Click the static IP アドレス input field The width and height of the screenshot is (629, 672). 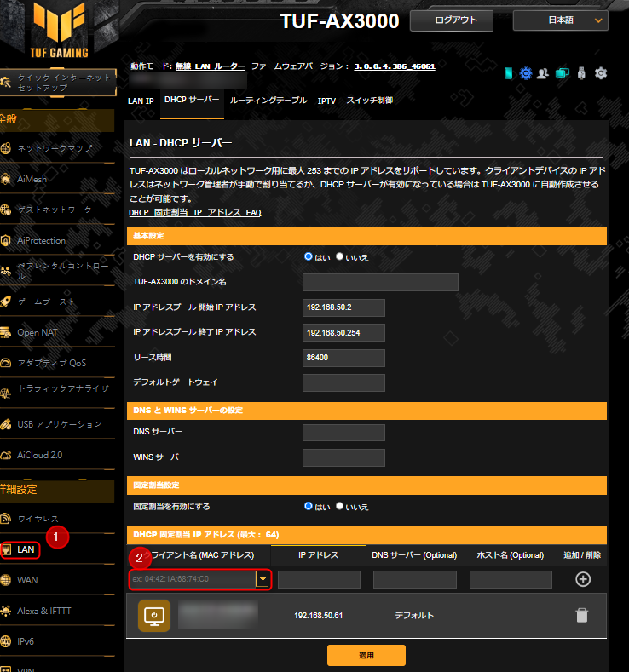319,579
